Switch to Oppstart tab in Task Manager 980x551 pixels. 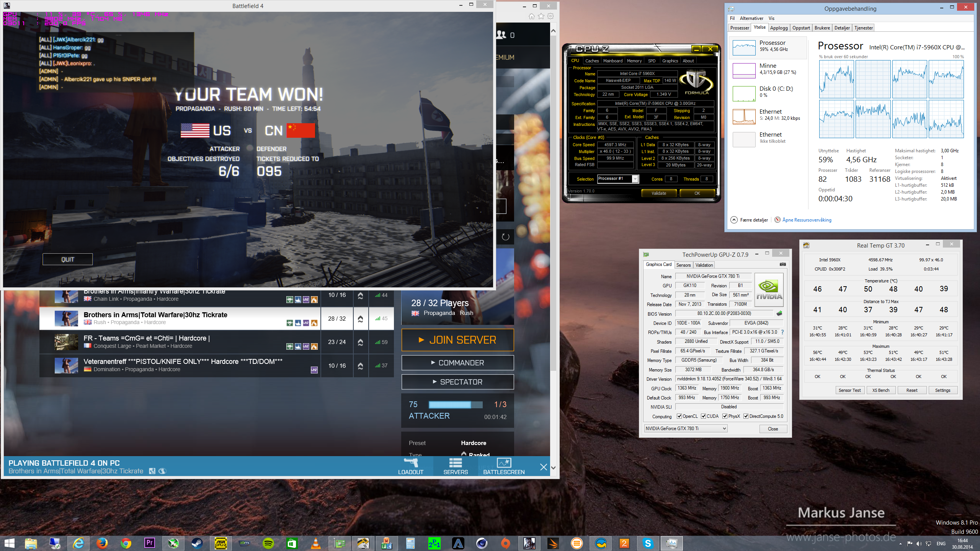(801, 28)
